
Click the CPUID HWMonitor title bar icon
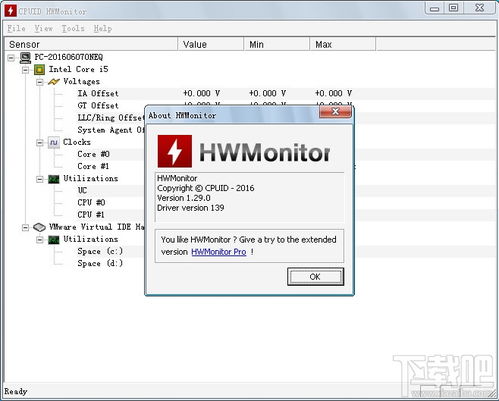tap(10, 11)
